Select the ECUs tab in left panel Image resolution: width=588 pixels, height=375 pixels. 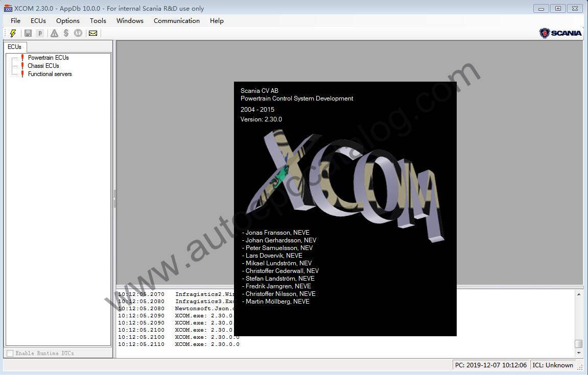(15, 47)
